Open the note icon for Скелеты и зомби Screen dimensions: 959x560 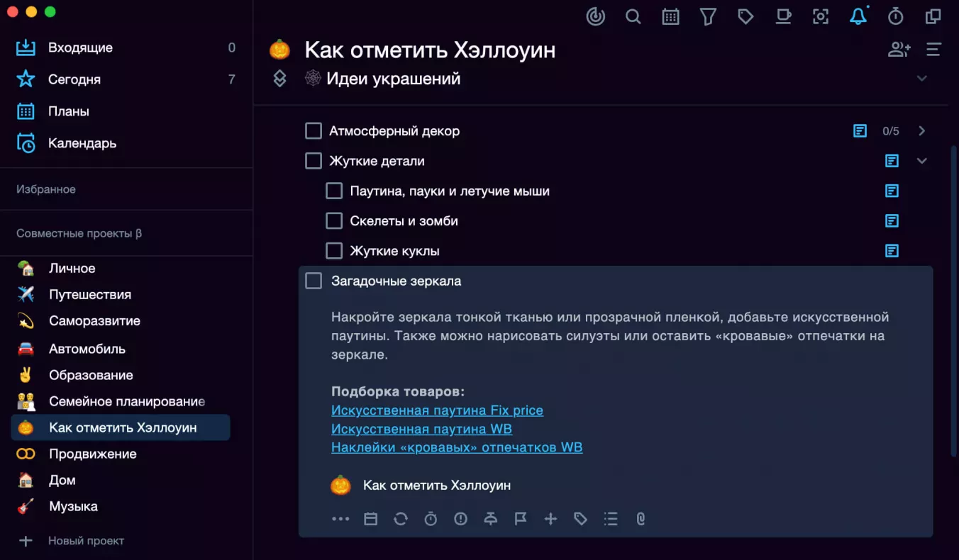[x=892, y=220]
